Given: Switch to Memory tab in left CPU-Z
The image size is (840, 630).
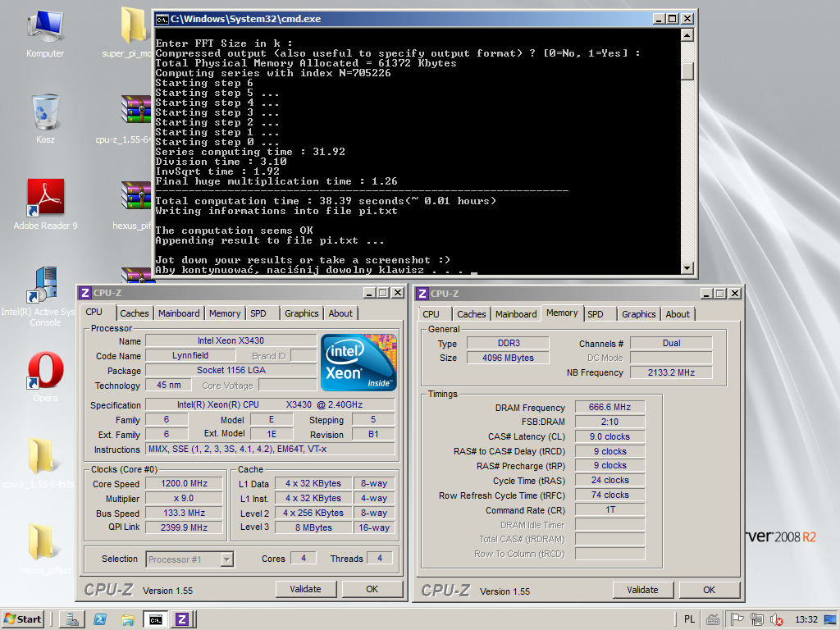Looking at the screenshot, I should [225, 313].
